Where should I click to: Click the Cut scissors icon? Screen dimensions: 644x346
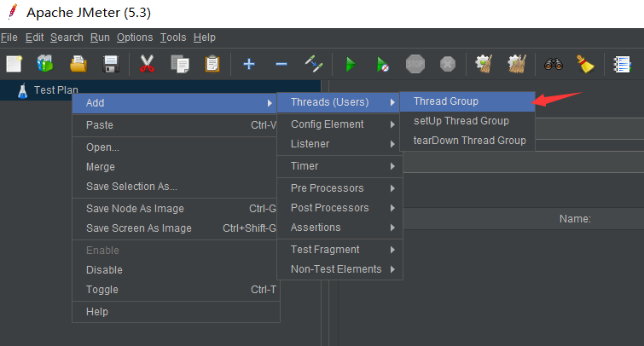tap(147, 64)
